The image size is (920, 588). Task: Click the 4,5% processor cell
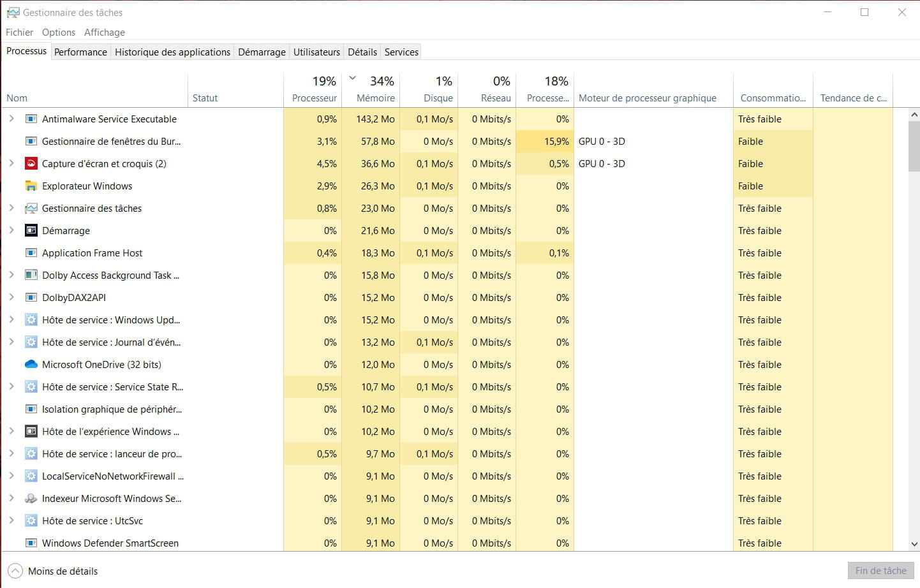click(x=312, y=164)
